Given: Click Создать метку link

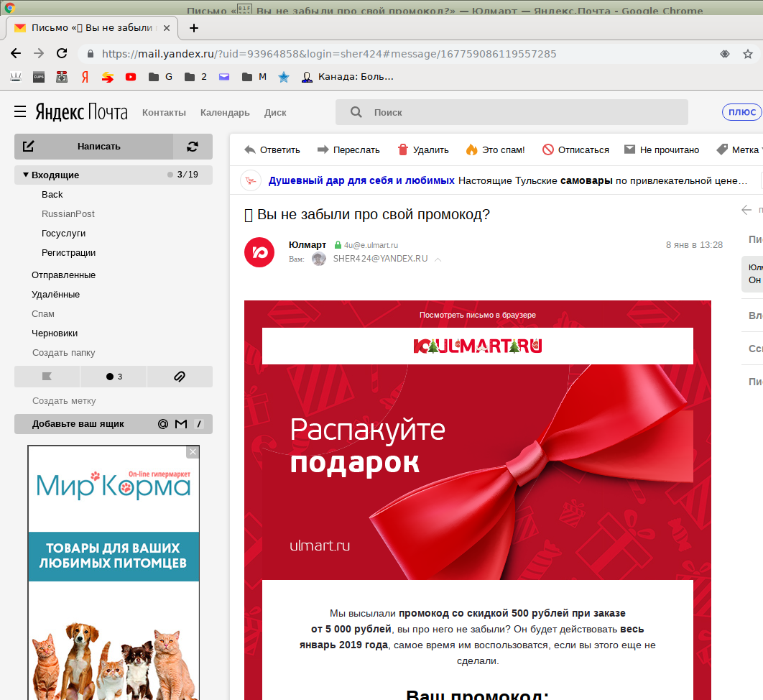Looking at the screenshot, I should (64, 401).
